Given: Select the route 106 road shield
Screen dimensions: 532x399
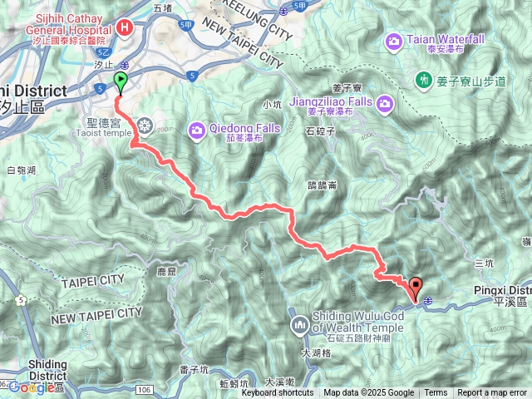Looking at the screenshot, I should 144,390.
